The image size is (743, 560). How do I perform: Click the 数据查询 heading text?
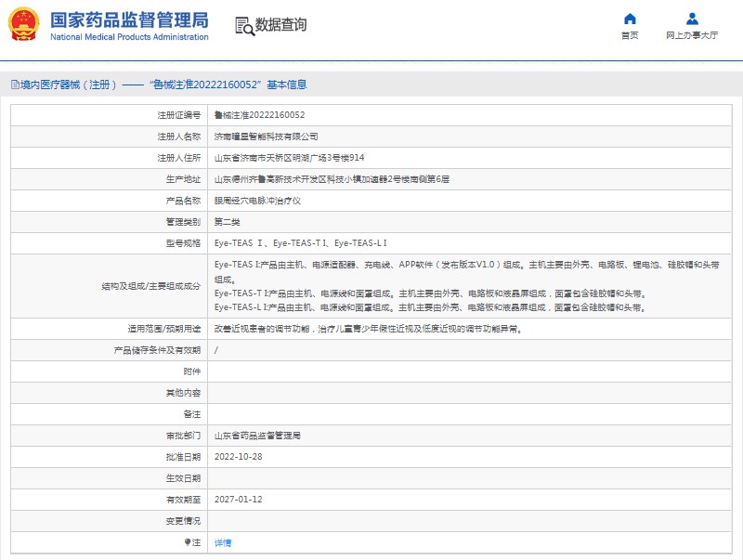(x=281, y=25)
